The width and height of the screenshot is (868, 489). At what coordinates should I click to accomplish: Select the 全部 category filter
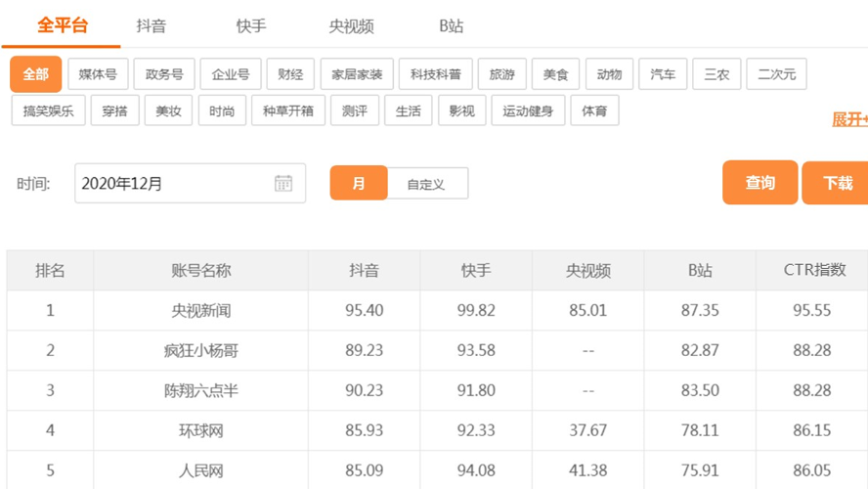(36, 74)
